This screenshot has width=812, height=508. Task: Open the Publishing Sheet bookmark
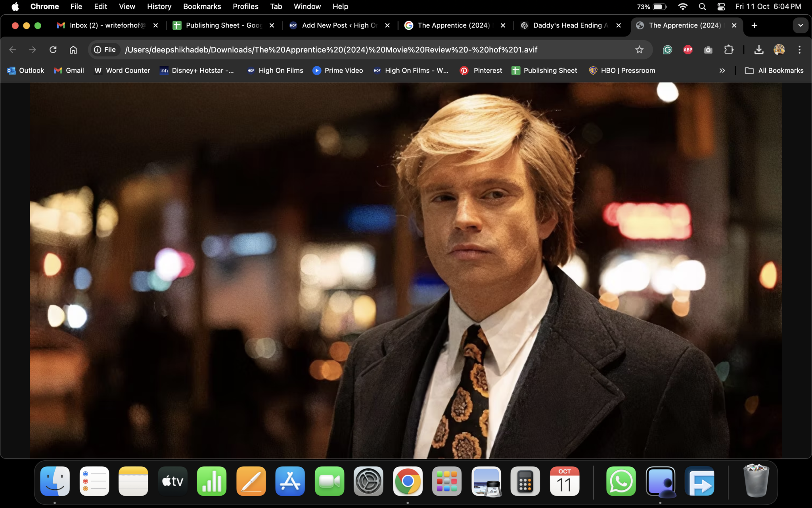(544, 71)
